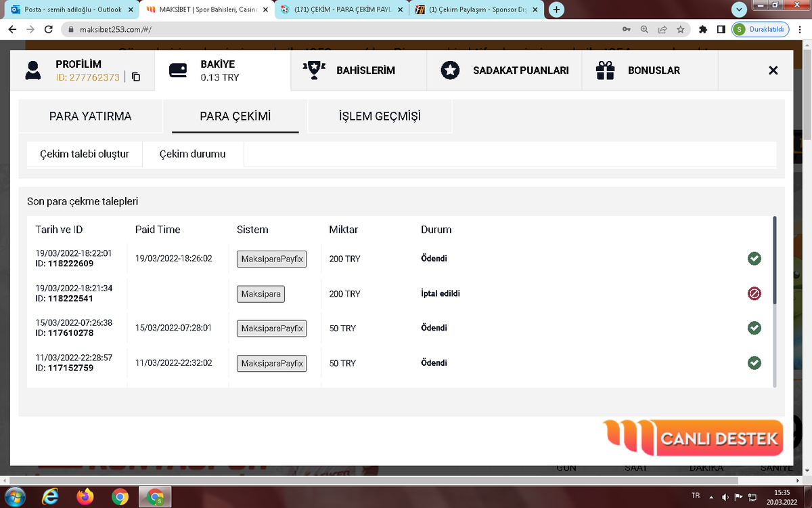Go forward in the browser

pyautogui.click(x=30, y=30)
